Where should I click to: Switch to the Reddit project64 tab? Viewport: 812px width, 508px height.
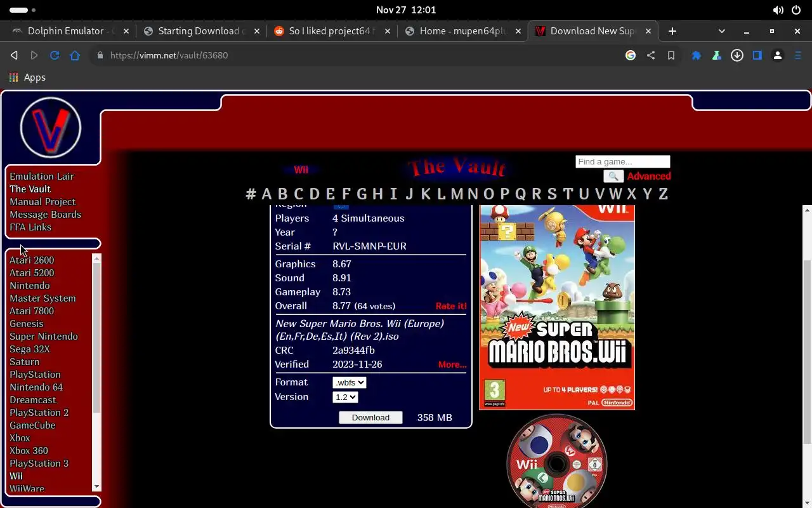pos(331,31)
